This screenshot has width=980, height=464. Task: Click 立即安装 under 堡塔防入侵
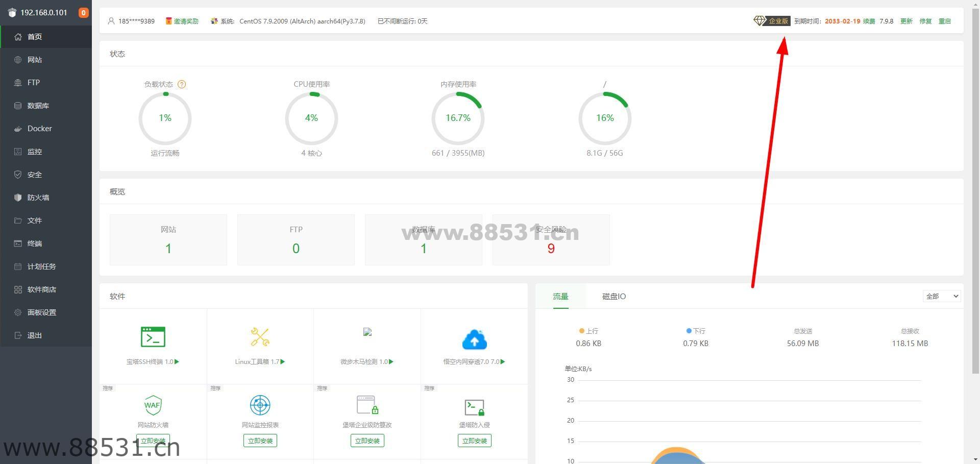475,441
